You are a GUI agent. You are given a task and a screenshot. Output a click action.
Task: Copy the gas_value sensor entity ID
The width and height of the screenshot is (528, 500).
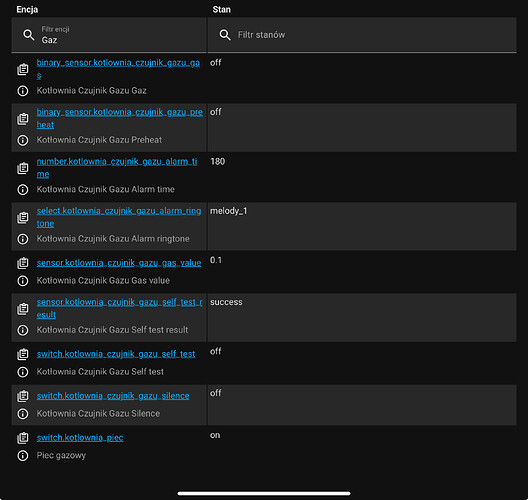[x=23, y=263]
